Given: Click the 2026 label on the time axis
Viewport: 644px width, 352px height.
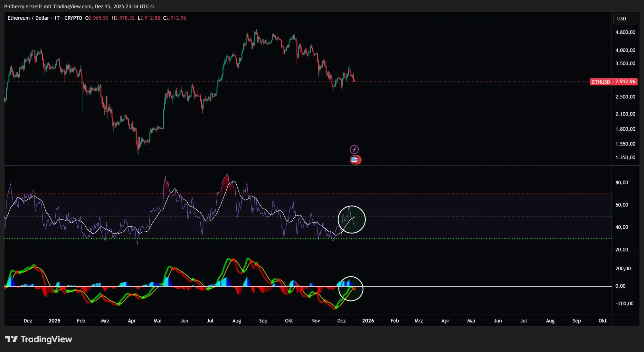Looking at the screenshot, I should point(368,321).
